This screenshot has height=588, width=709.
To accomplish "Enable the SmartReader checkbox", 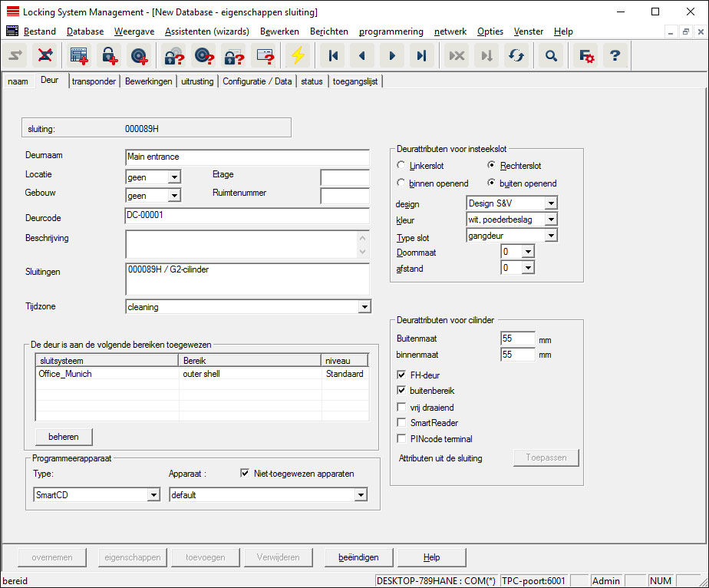I will (401, 423).
